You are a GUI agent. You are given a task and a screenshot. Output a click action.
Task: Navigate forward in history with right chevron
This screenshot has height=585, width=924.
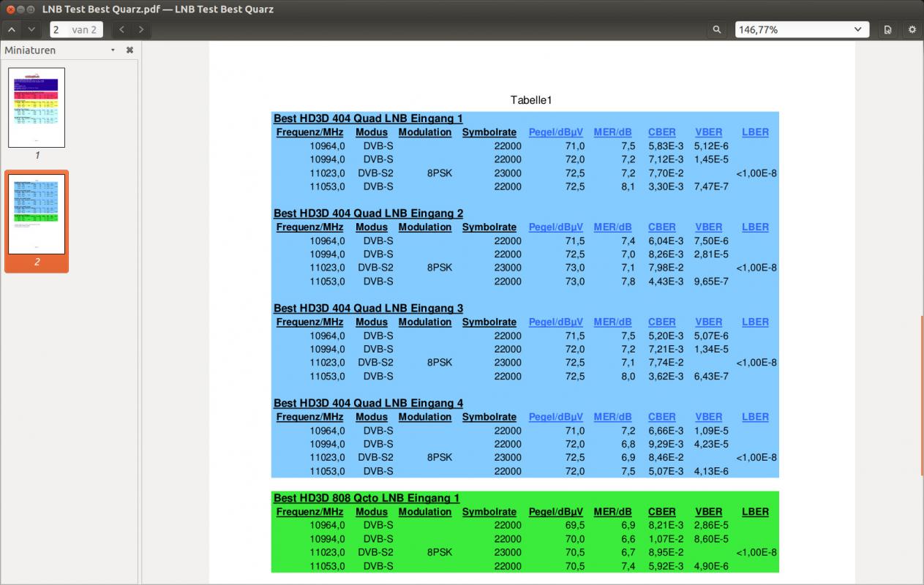tap(141, 30)
